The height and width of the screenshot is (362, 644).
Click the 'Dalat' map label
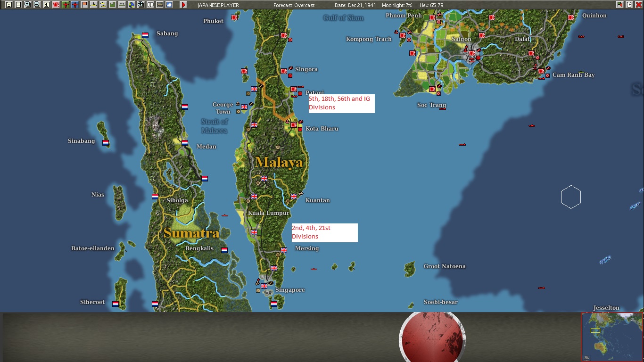[x=522, y=39]
